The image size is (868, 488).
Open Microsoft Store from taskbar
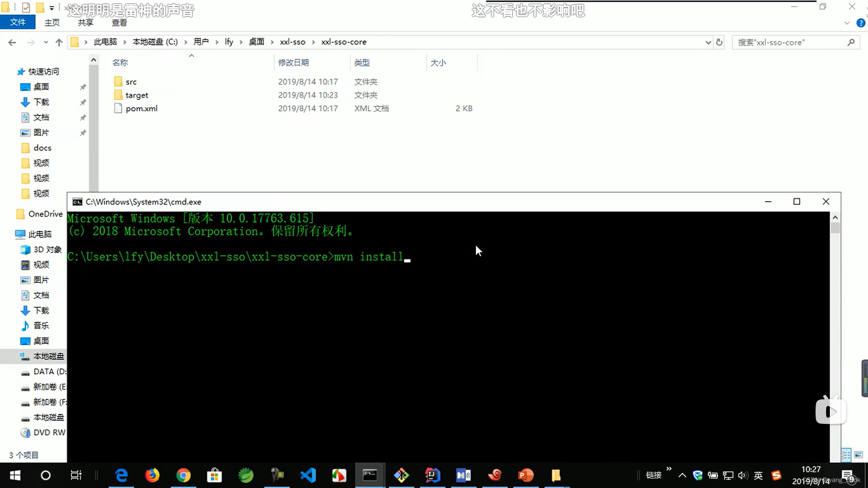point(214,475)
